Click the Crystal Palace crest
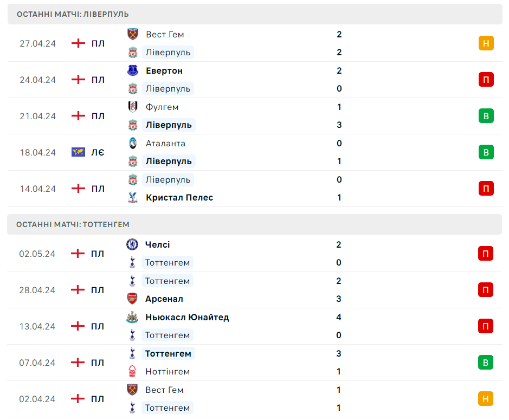 tap(132, 197)
